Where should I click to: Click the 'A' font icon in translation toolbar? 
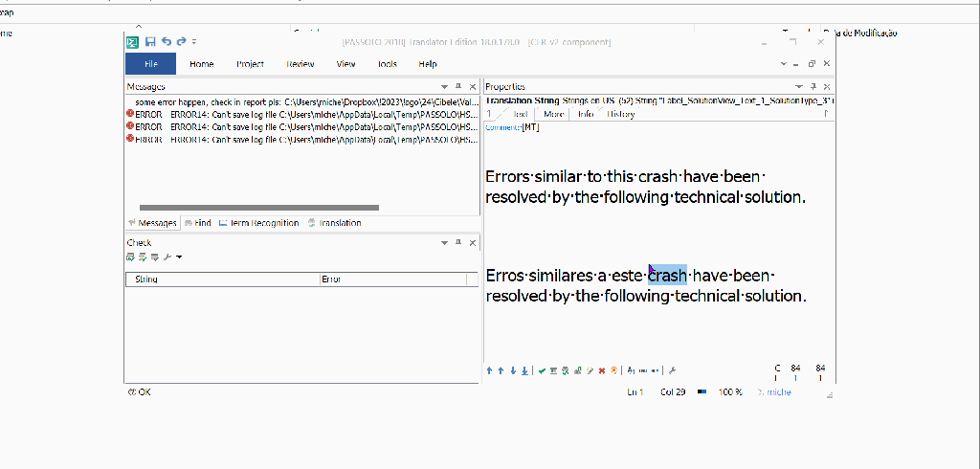tap(630, 370)
